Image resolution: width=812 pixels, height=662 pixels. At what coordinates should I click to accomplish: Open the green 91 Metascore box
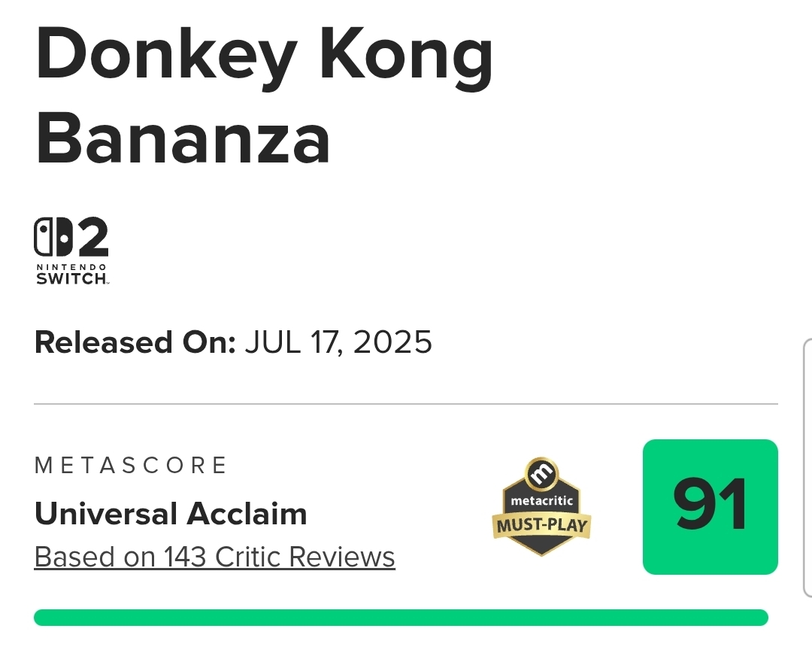click(710, 506)
